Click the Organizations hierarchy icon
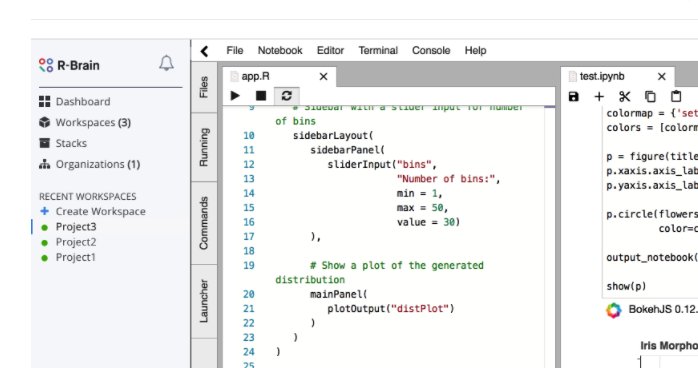This screenshot has width=698, height=368. pos(45,164)
